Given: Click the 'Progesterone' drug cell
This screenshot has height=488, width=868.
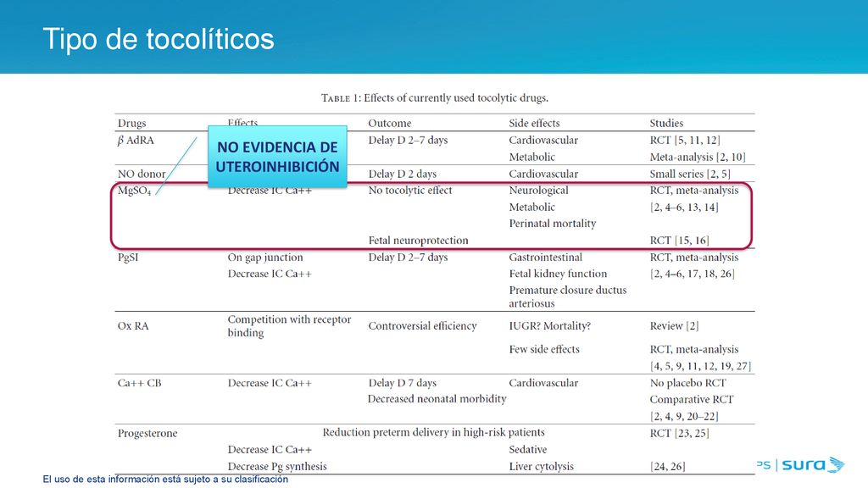Looking at the screenshot, I should 147,433.
